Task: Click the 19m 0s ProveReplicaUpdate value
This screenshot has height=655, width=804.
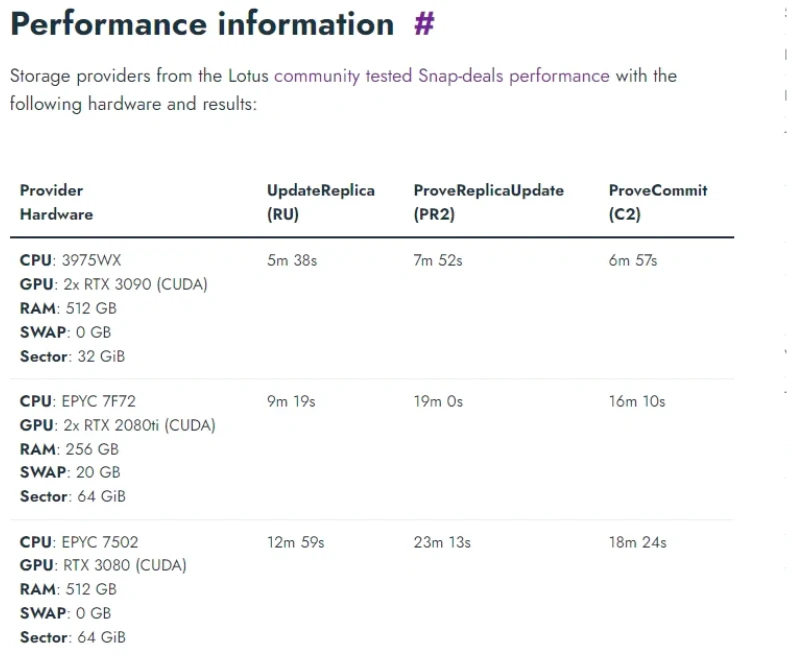Action: 438,401
